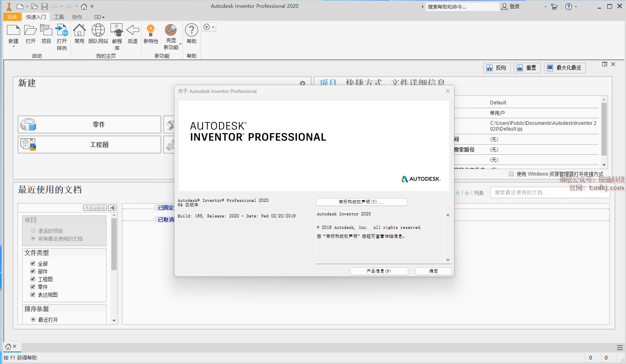Toggle the 表达视图 checkbox
Viewport: 626px width, 364px height.
pyautogui.click(x=33, y=294)
